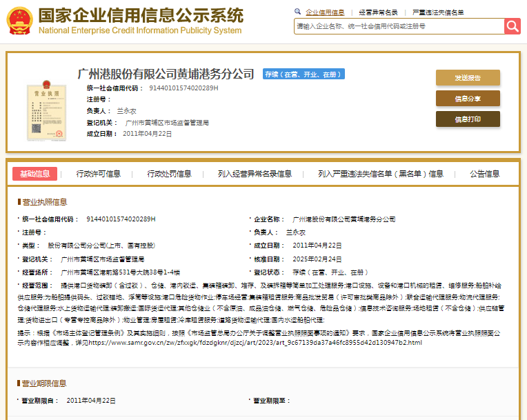The height and width of the screenshot is (420, 527).
Task: Click the 营业期限自 value 2011年04月22日
Action: point(91,401)
